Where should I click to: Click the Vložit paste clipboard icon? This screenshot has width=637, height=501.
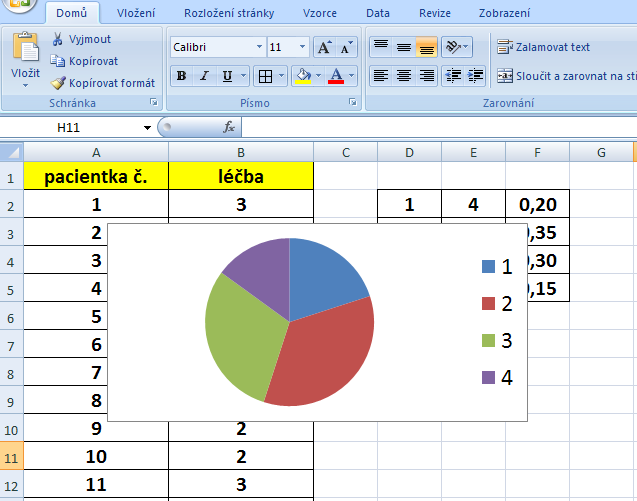pos(26,47)
